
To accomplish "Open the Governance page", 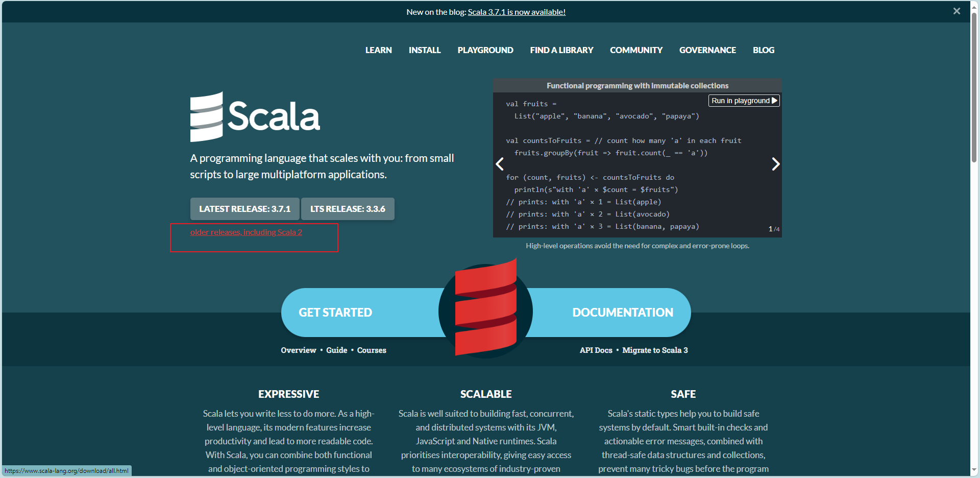I will (x=707, y=50).
